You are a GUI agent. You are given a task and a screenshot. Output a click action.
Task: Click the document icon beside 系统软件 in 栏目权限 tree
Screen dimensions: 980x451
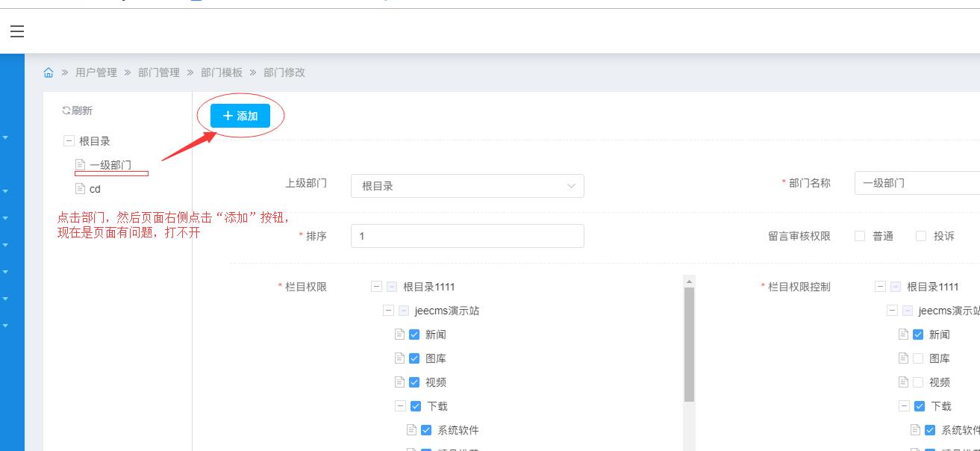click(x=411, y=430)
